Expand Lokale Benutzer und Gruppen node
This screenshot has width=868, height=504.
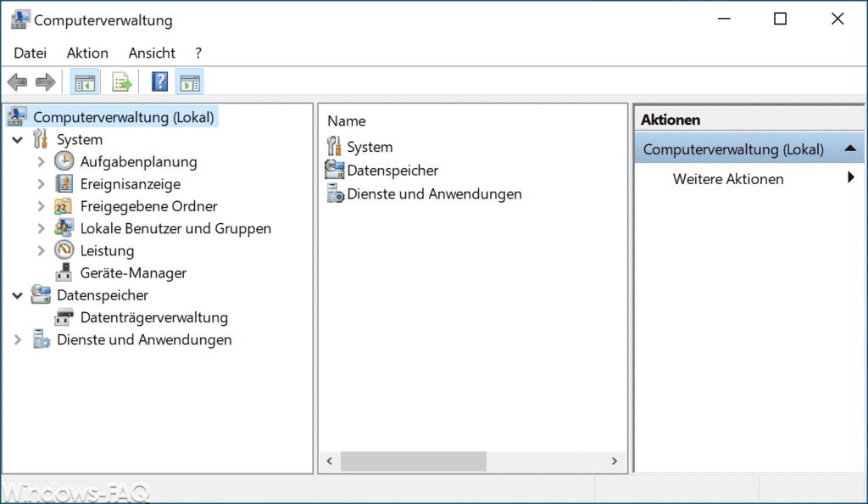pos(41,228)
